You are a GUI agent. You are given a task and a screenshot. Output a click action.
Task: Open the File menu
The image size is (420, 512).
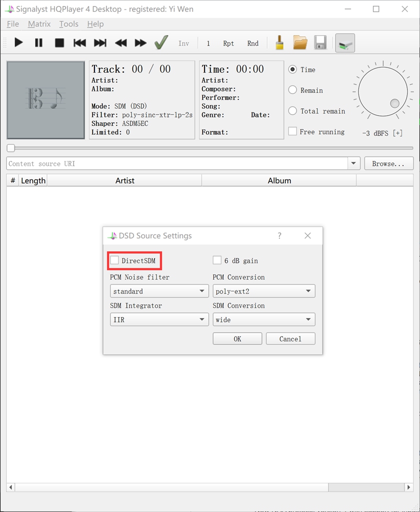pyautogui.click(x=12, y=24)
